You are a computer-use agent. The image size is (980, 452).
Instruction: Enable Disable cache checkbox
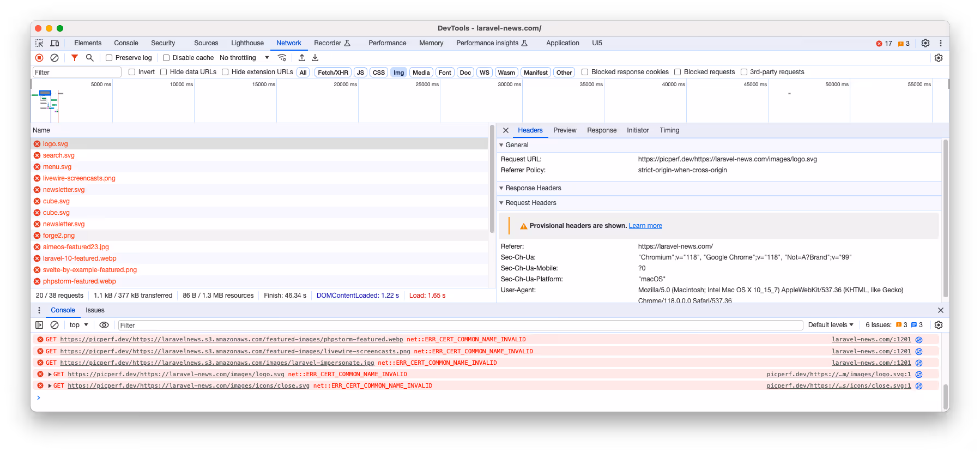pyautogui.click(x=166, y=58)
